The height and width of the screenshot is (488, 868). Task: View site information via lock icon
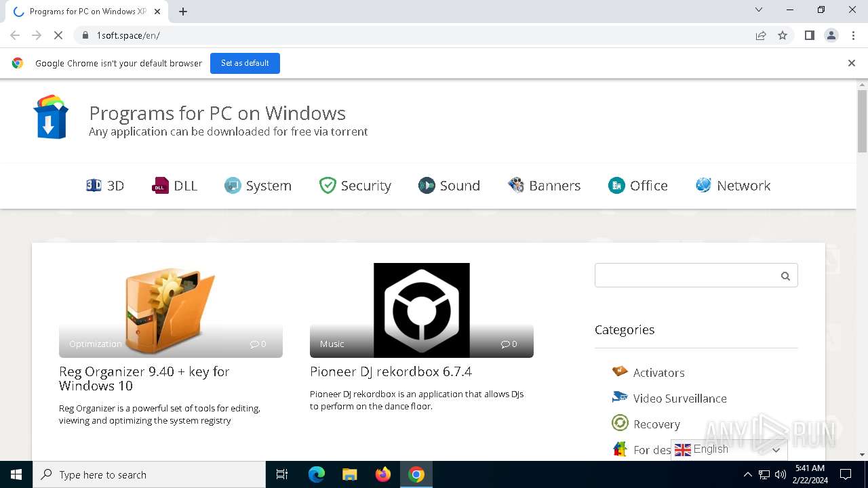click(85, 35)
